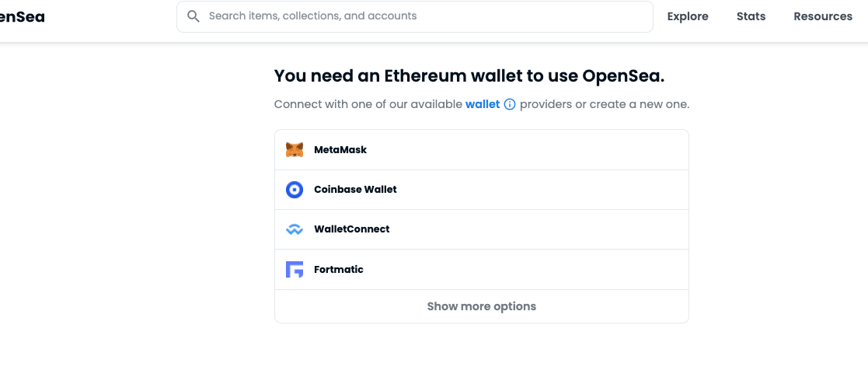Image resolution: width=868 pixels, height=367 pixels.
Task: Click the WalletConnect wave icon
Action: [x=295, y=229]
